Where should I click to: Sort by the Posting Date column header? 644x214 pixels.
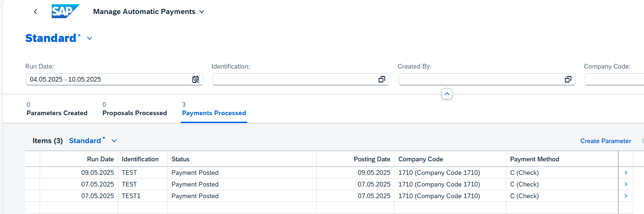[x=355, y=159]
